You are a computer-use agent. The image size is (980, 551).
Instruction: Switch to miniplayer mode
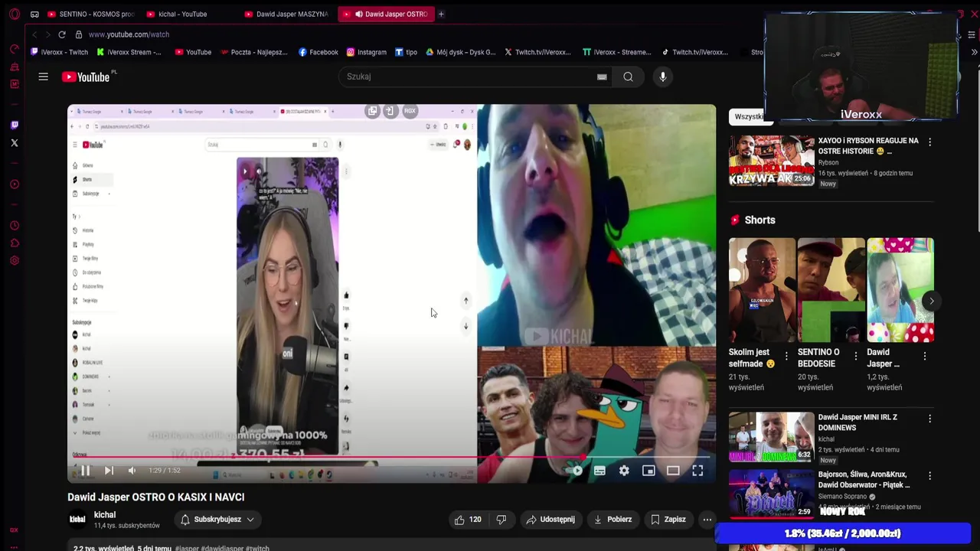(648, 471)
